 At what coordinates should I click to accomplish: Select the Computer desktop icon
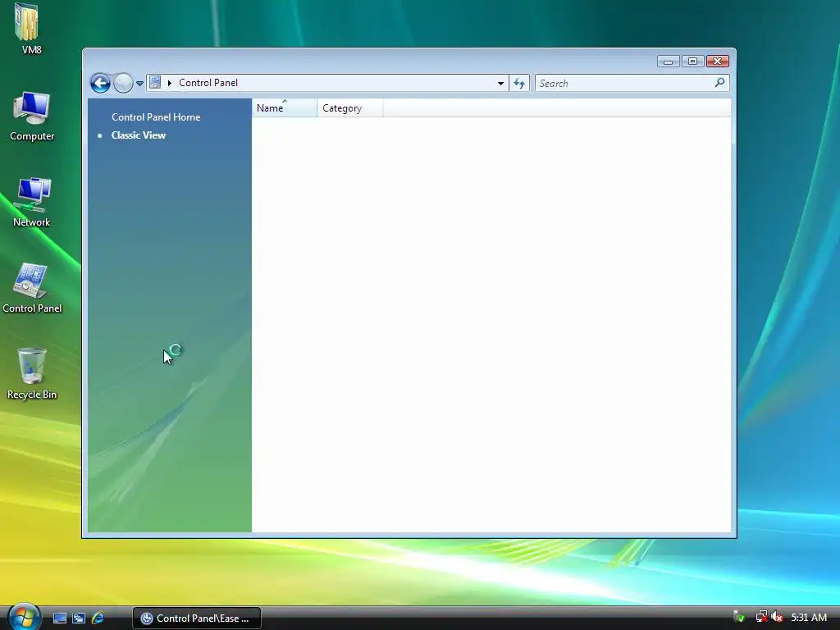pos(32,116)
